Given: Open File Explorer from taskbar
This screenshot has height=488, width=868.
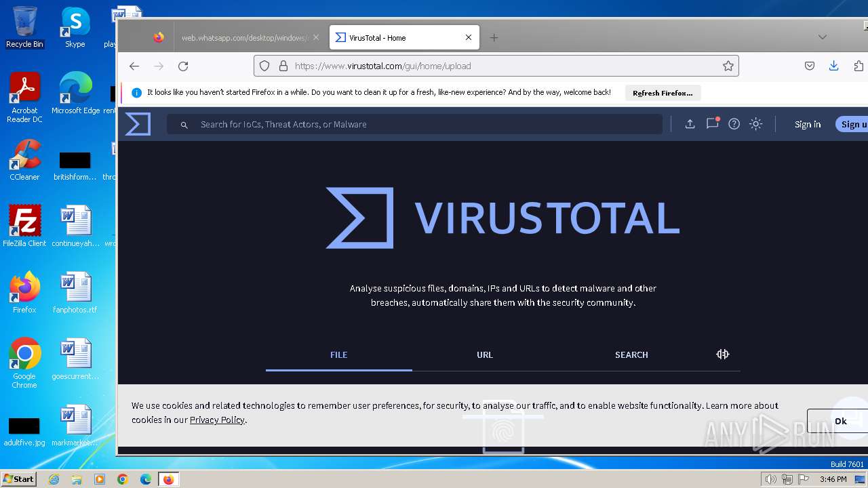Looking at the screenshot, I should pos(77,479).
